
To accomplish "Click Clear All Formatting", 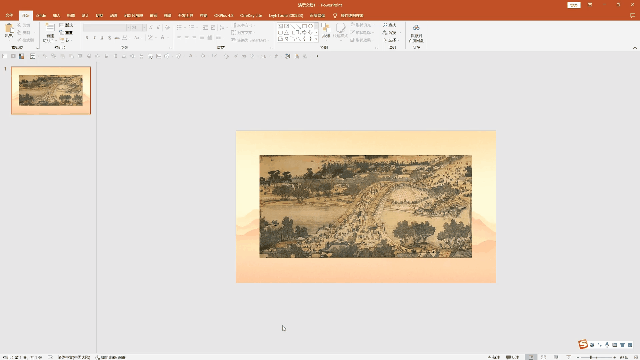I will click(167, 28).
